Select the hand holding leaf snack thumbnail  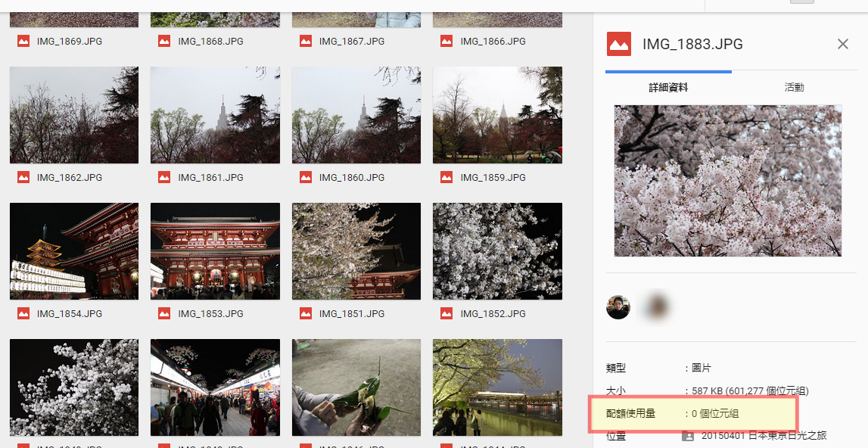point(356,387)
